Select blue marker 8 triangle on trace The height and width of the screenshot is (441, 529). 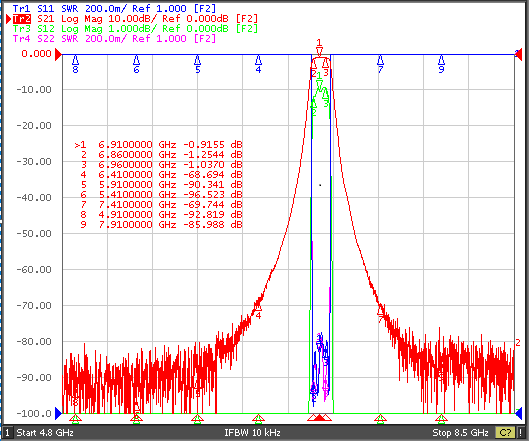coord(76,60)
